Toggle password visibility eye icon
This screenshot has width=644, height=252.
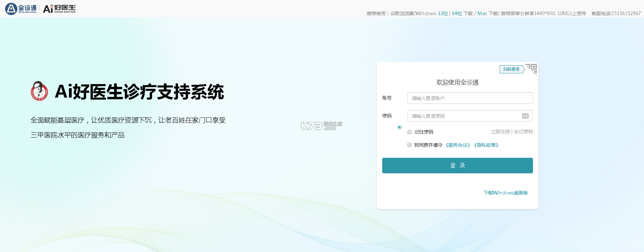pos(400,127)
